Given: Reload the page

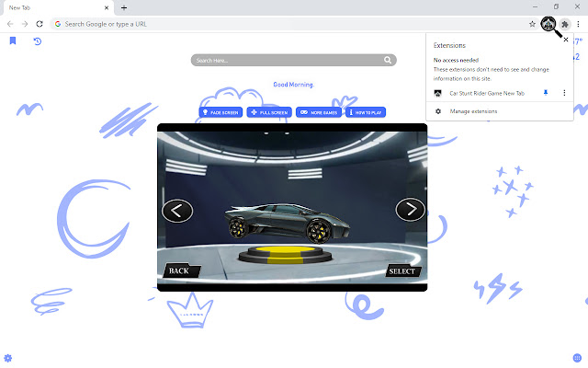Looking at the screenshot, I should pos(40,23).
